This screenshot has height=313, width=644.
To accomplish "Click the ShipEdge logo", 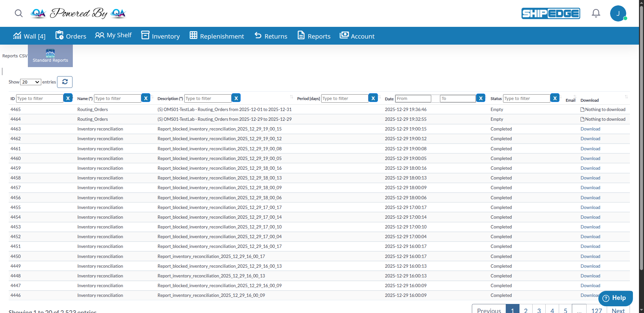I will point(550,13).
